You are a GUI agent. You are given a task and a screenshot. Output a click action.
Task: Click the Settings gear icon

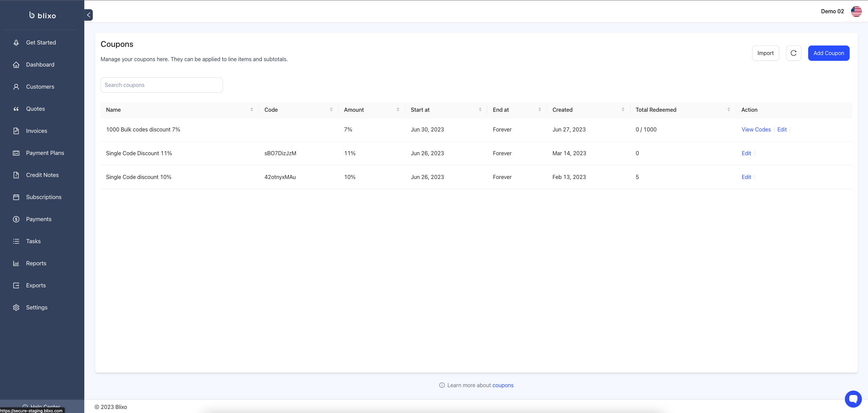pyautogui.click(x=16, y=307)
